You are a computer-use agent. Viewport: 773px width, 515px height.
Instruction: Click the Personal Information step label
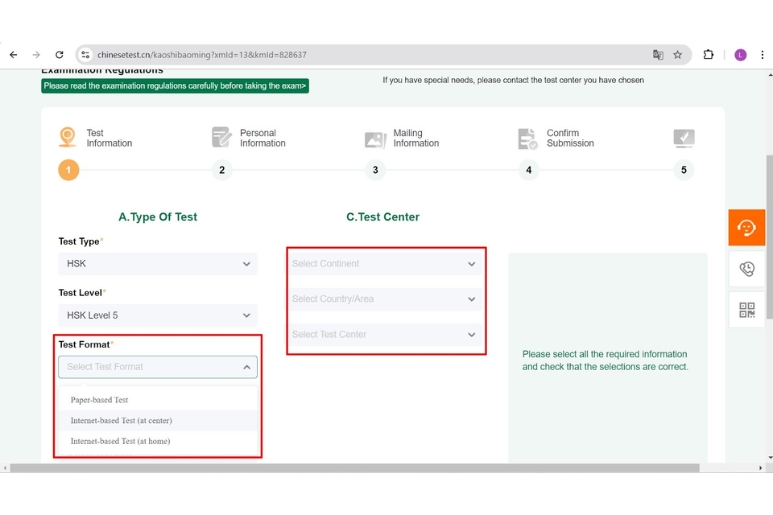point(262,138)
